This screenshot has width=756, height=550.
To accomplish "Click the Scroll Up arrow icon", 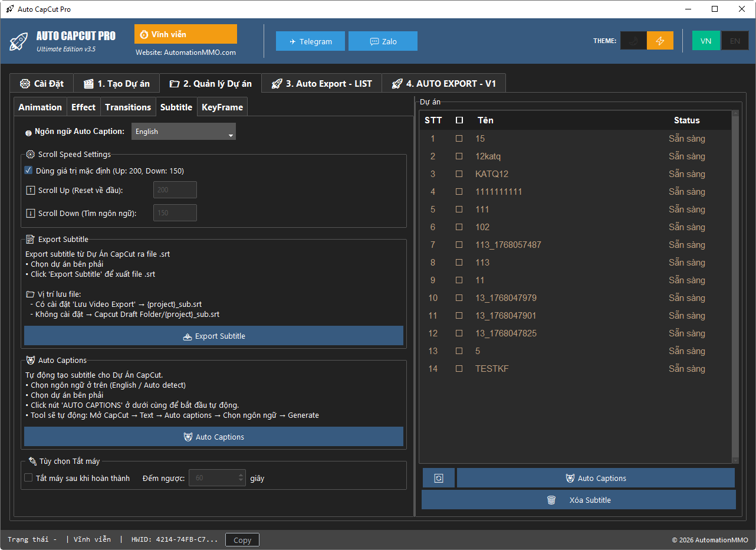I will tap(31, 190).
